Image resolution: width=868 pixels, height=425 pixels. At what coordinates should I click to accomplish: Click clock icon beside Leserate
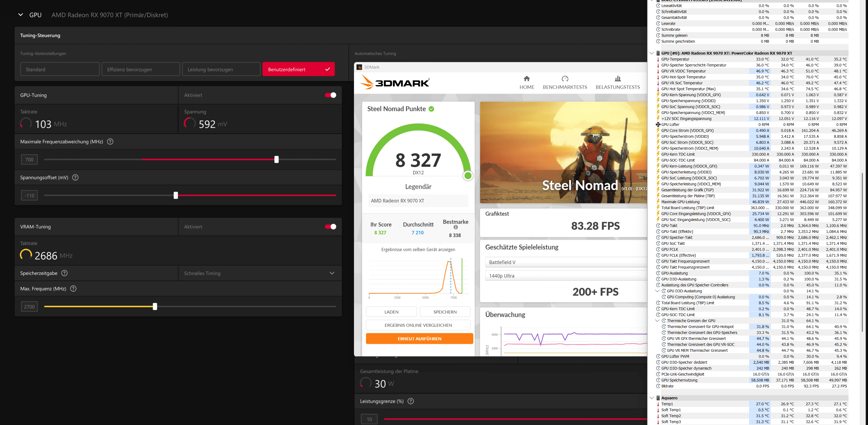coord(658,24)
